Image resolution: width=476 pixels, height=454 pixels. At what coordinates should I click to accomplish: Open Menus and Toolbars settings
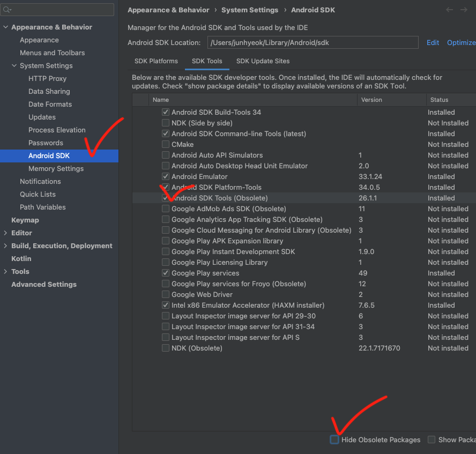[52, 53]
